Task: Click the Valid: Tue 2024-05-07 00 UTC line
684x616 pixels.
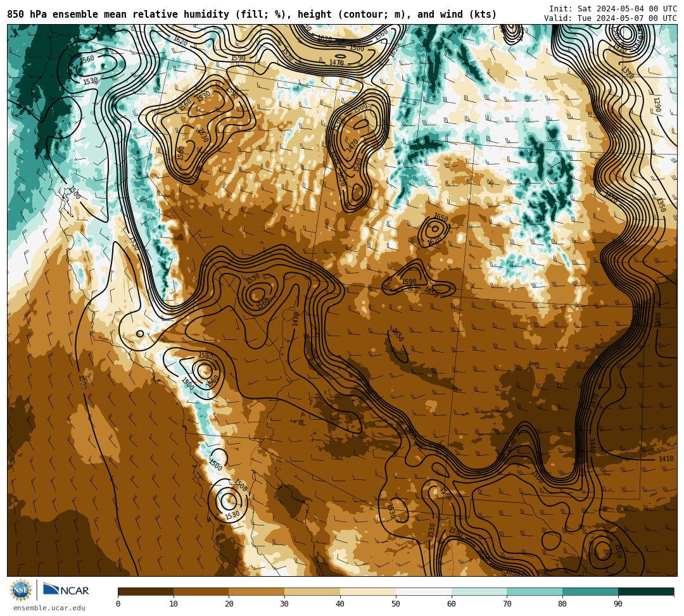Action: (611, 18)
